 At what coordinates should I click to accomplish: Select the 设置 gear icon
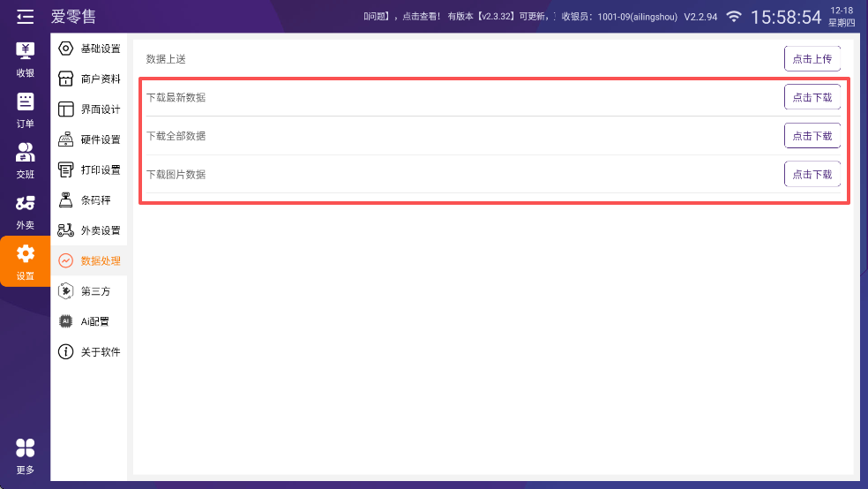point(25,254)
